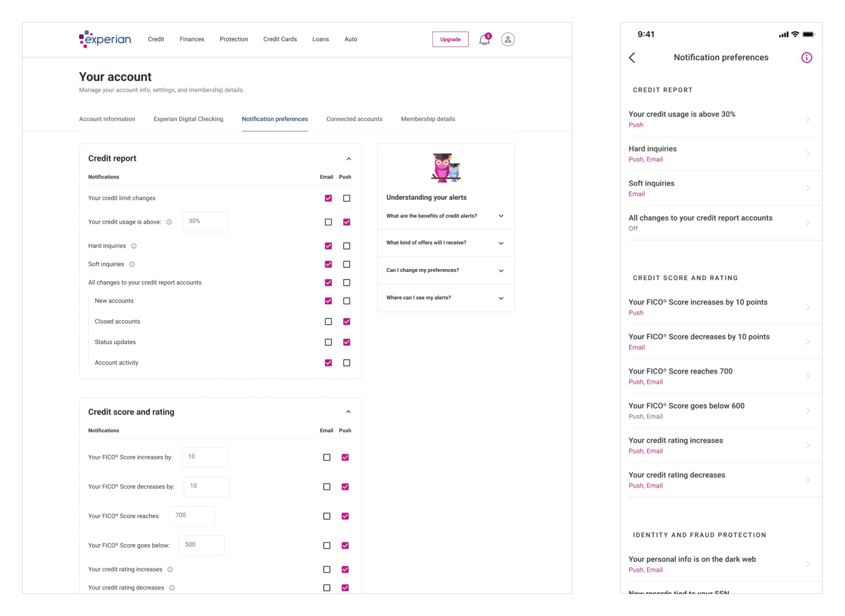Open the notifications bell icon
The width and height of the screenshot is (845, 616).
(485, 40)
